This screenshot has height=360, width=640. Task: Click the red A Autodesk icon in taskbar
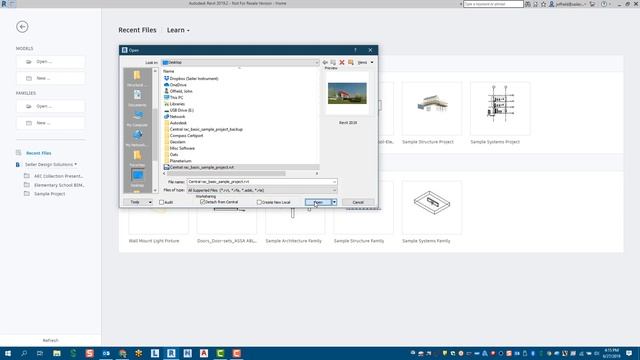pos(204,353)
